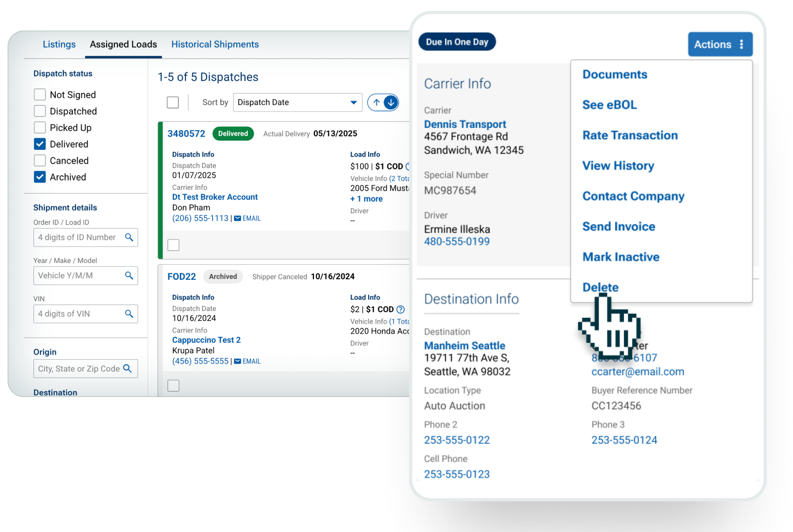Click the Order ID search magnifier icon
Image resolution: width=793 pixels, height=532 pixels.
pyautogui.click(x=129, y=237)
